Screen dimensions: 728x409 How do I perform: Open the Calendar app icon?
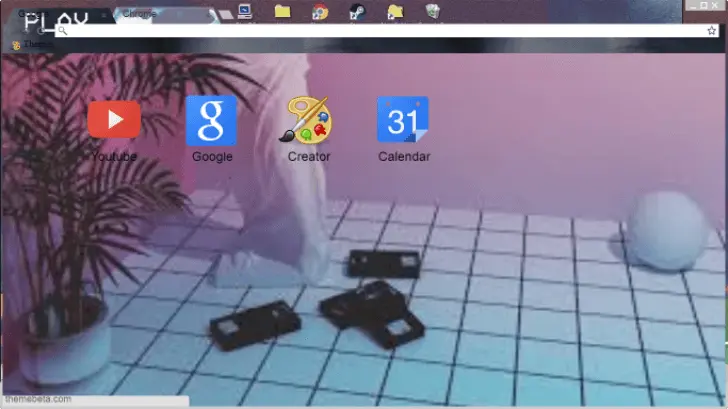point(403,120)
